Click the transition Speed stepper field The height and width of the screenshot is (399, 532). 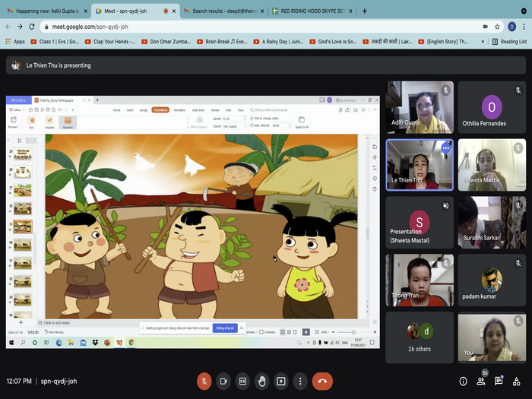[x=234, y=119]
